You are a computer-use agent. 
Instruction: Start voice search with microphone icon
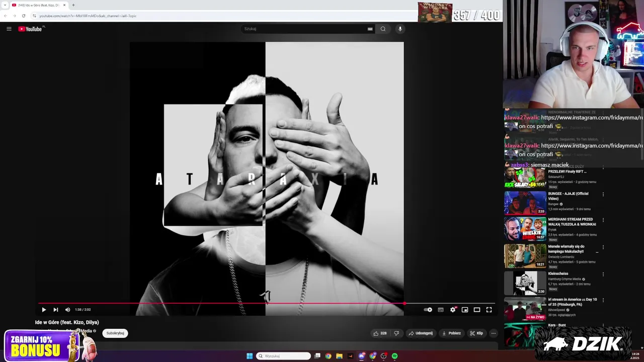pyautogui.click(x=400, y=29)
